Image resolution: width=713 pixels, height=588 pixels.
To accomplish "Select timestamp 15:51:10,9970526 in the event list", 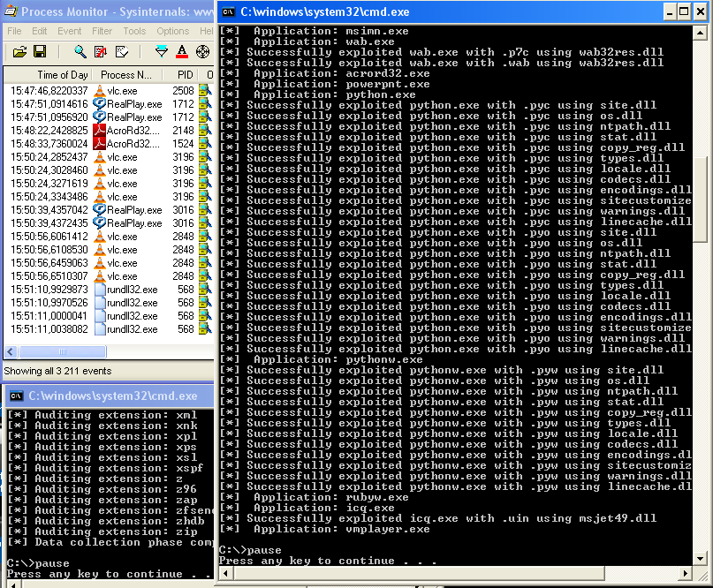I will click(49, 303).
